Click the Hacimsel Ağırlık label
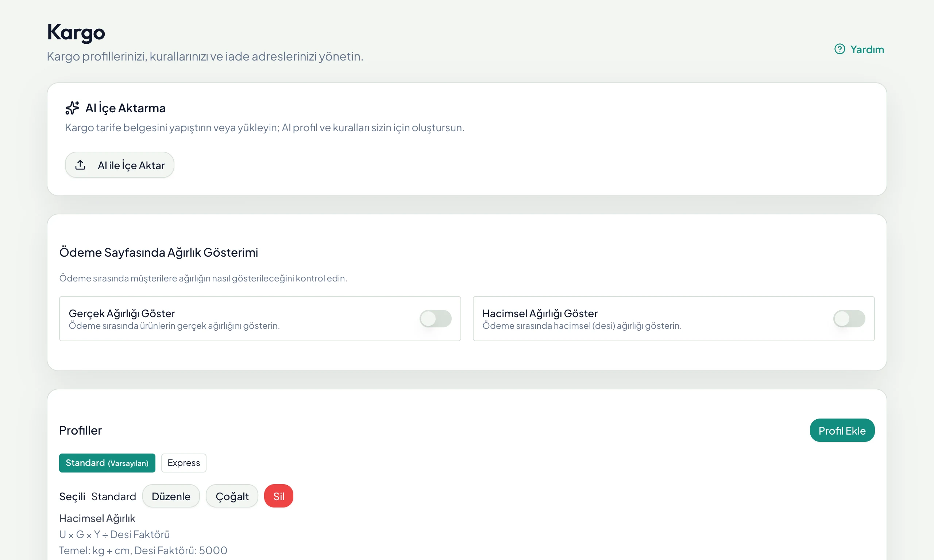 [x=97, y=518]
